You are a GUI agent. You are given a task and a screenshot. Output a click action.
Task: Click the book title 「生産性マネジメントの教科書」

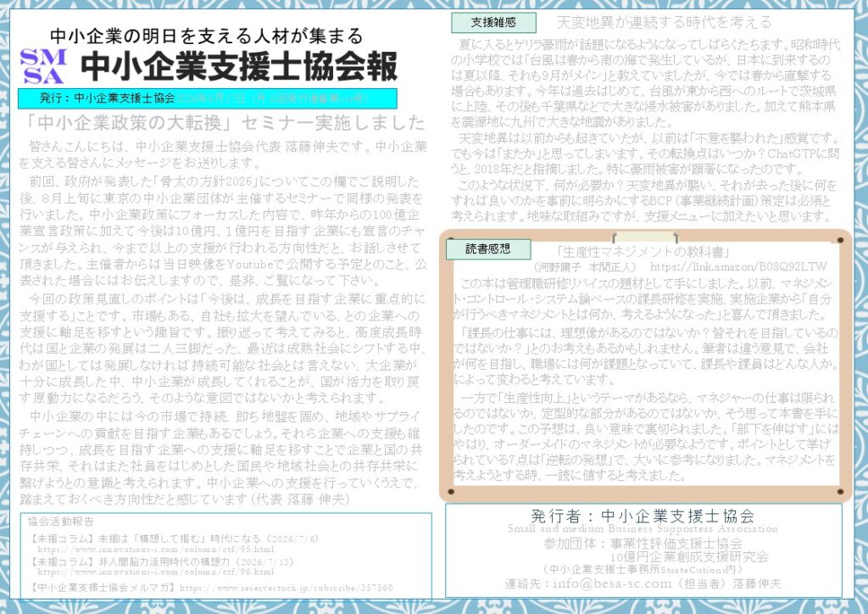(x=643, y=253)
